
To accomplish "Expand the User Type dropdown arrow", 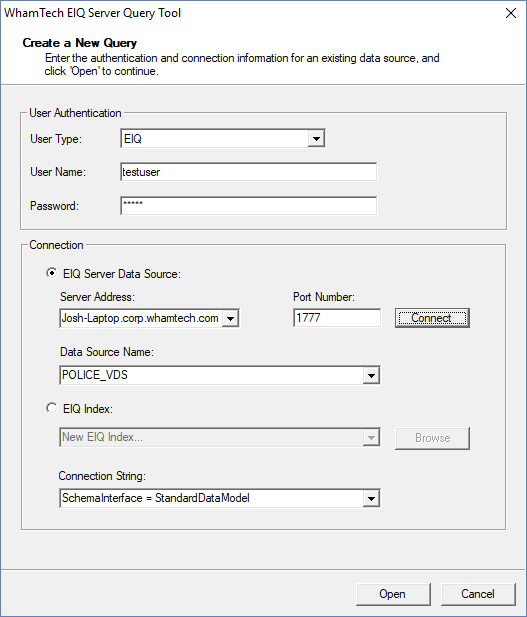I will tap(316, 139).
